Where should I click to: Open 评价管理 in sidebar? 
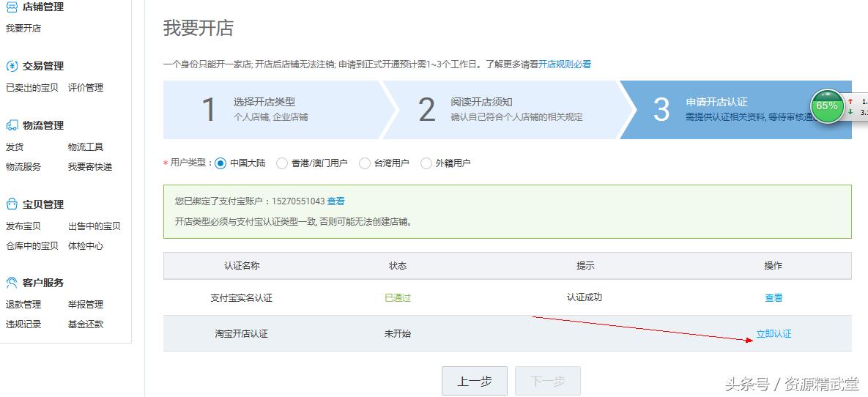[x=86, y=87]
